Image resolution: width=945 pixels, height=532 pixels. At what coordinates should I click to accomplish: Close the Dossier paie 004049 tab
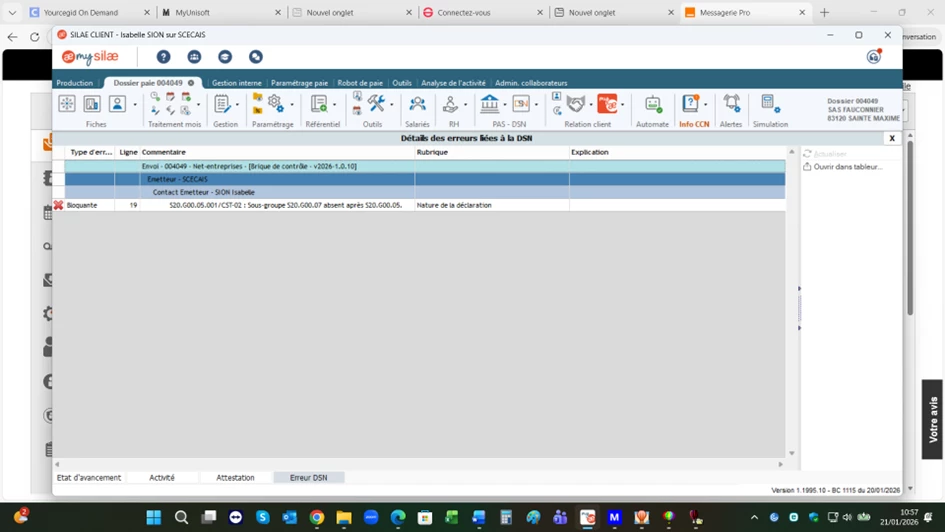click(x=191, y=83)
